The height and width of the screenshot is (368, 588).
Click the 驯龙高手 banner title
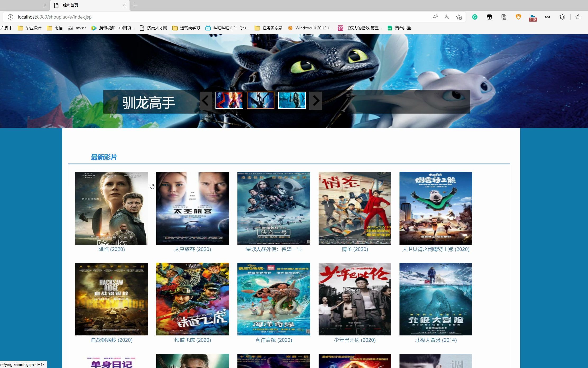(x=149, y=103)
